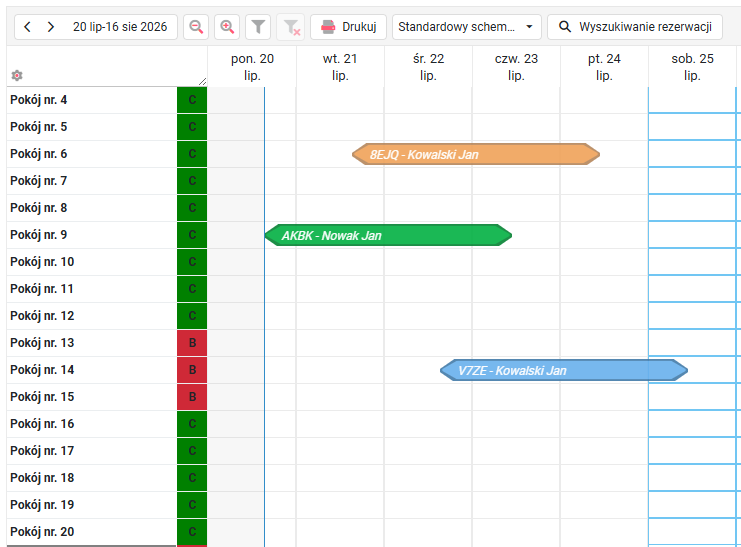Select the green AKBK Nowak Jan reservation
This screenshot has width=741, height=547.
point(388,235)
